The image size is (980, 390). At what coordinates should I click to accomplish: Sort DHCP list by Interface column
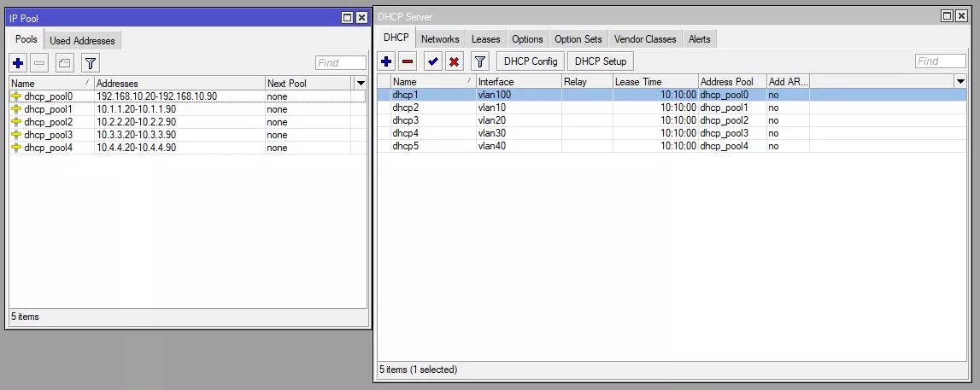point(519,82)
